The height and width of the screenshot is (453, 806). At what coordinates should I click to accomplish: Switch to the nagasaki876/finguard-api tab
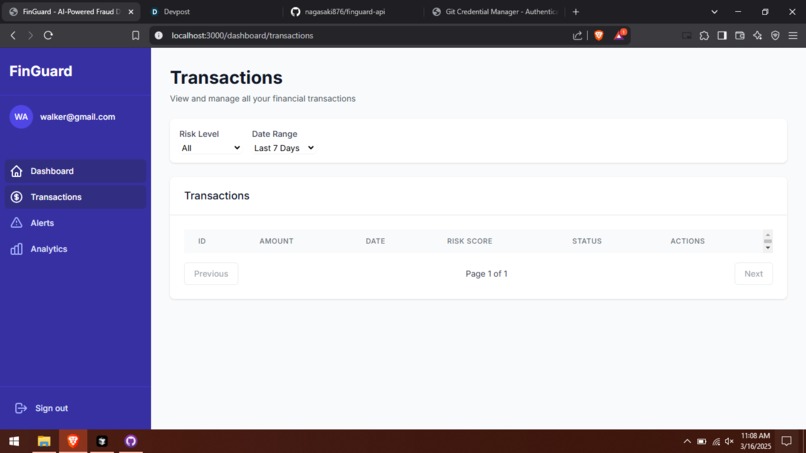pyautogui.click(x=352, y=11)
